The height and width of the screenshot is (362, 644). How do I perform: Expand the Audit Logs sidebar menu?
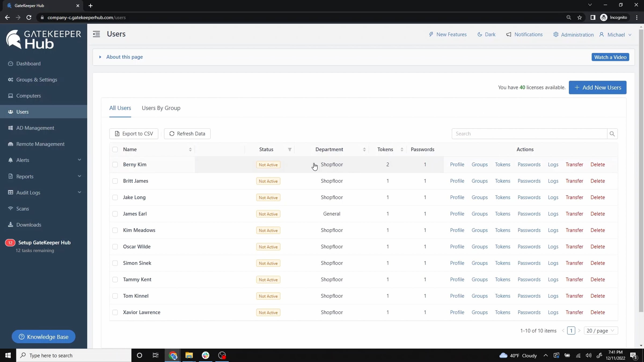pos(43,193)
